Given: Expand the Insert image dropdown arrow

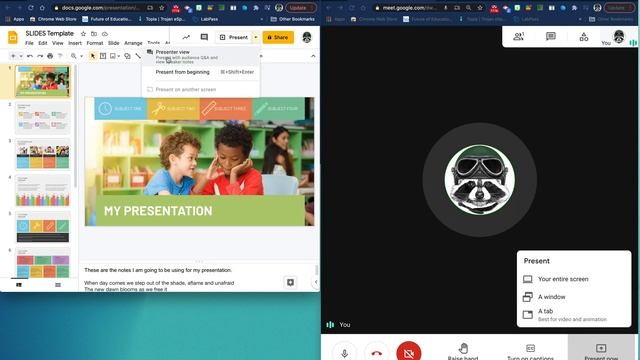Looking at the screenshot, I should (x=119, y=56).
